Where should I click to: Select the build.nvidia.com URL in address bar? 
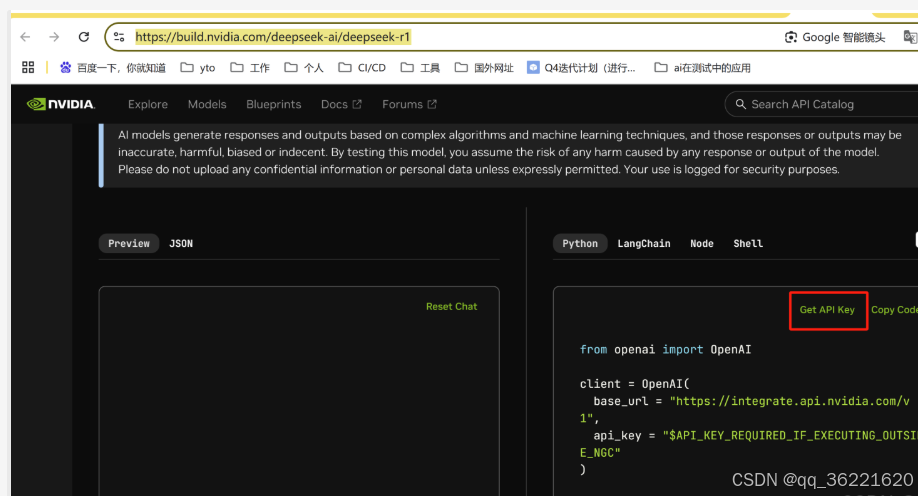point(273,37)
